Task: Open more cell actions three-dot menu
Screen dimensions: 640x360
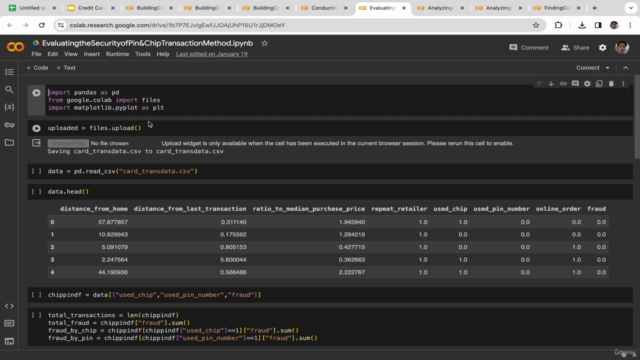Action: (x=623, y=84)
